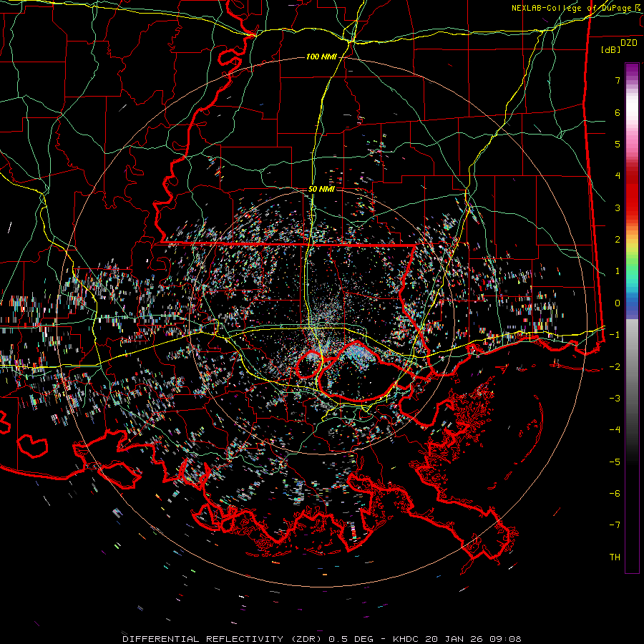Click the 7 value on color scale

point(618,80)
